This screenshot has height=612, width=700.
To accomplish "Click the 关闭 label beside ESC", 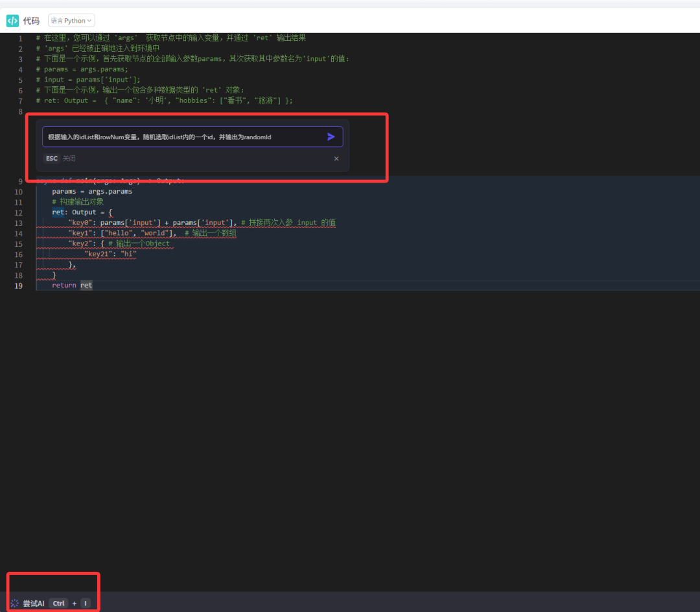I will tap(69, 159).
